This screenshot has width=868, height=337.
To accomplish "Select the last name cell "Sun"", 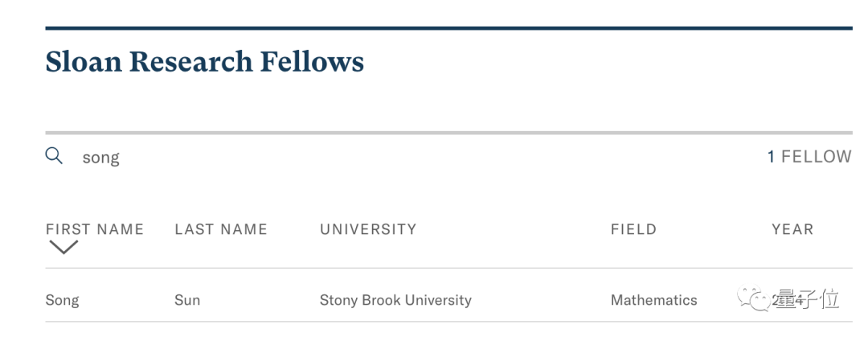I will click(187, 300).
